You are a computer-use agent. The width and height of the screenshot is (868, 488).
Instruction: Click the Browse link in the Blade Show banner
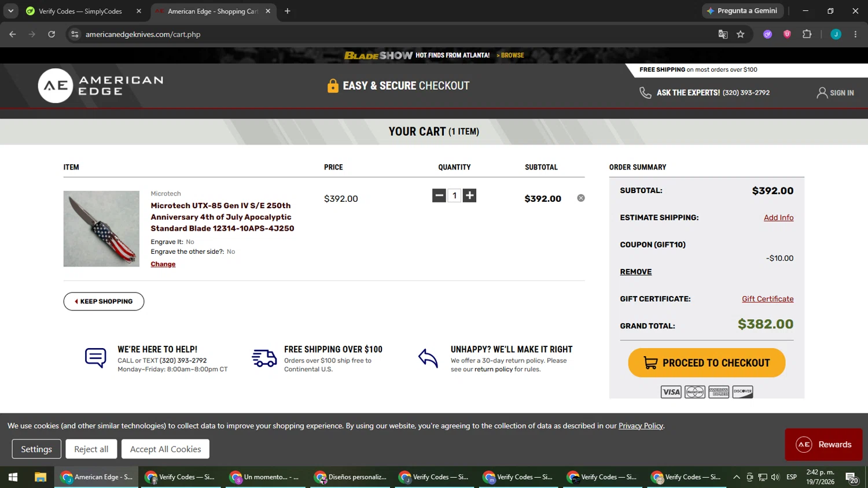[510, 56]
